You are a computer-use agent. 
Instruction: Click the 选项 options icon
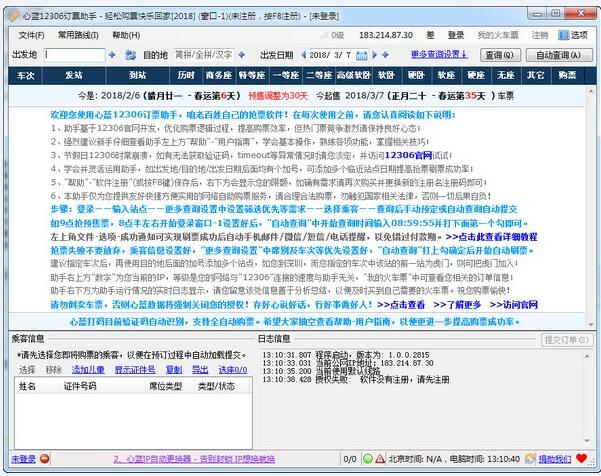point(563,35)
